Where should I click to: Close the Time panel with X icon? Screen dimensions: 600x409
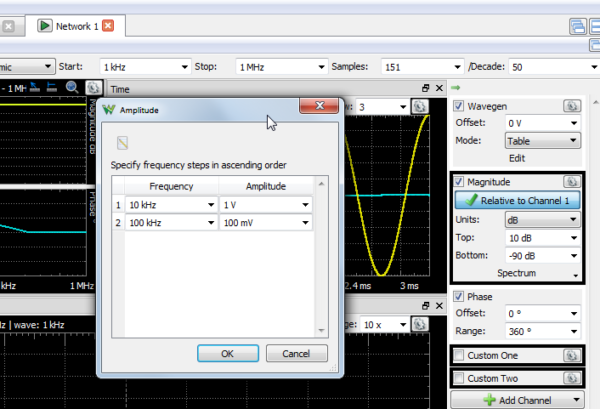pos(439,88)
